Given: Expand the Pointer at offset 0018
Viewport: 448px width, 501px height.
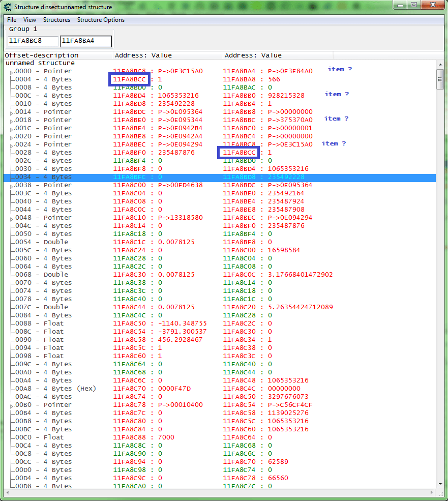Looking at the screenshot, I should (x=11, y=120).
